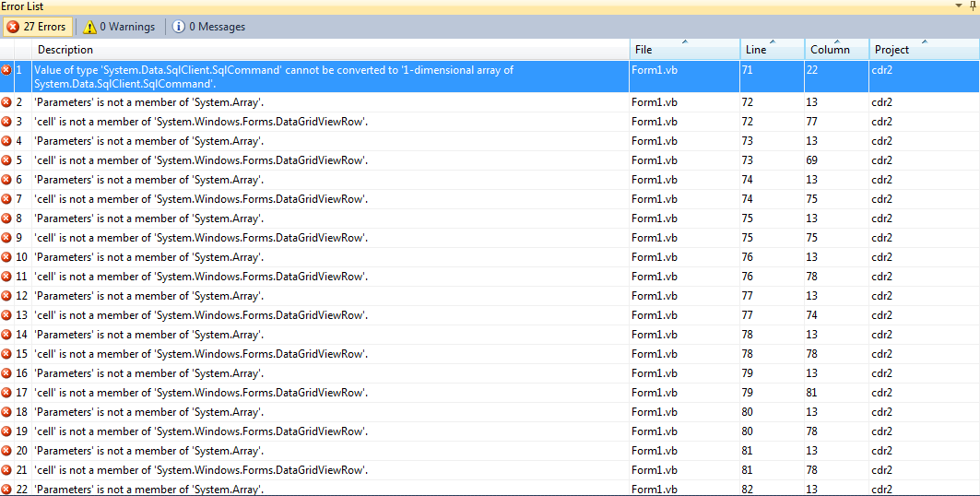Screen dimensions: 980x496
Task: Click line 82 cell in row 22
Action: click(x=748, y=490)
